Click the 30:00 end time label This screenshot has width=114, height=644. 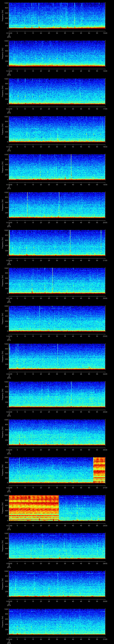point(105,601)
